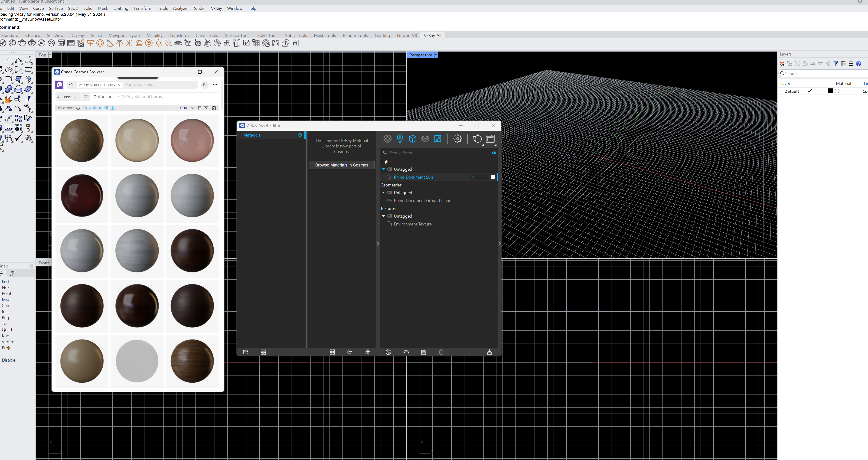Image resolution: width=868 pixels, height=460 pixels.
Task: Click the Save asset floppy icon in Asset Editor
Action: (x=424, y=352)
